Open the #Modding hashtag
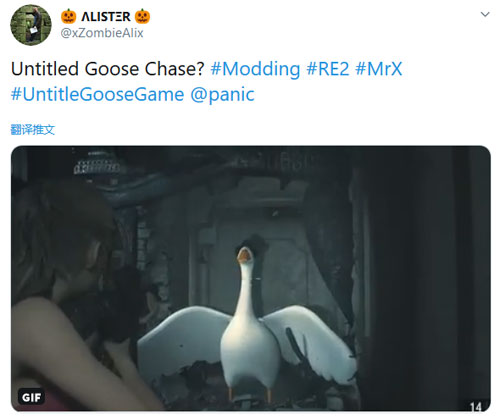The width and height of the screenshot is (500, 420). (x=255, y=69)
